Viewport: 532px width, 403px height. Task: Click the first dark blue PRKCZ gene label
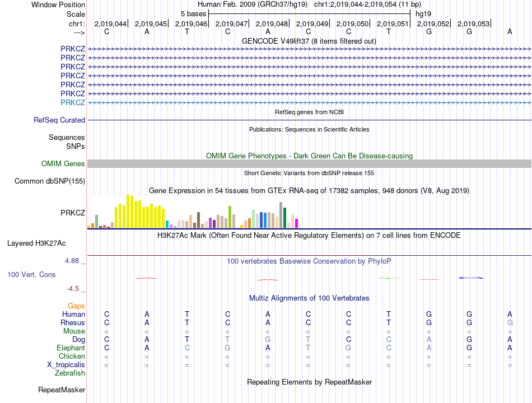(x=73, y=49)
